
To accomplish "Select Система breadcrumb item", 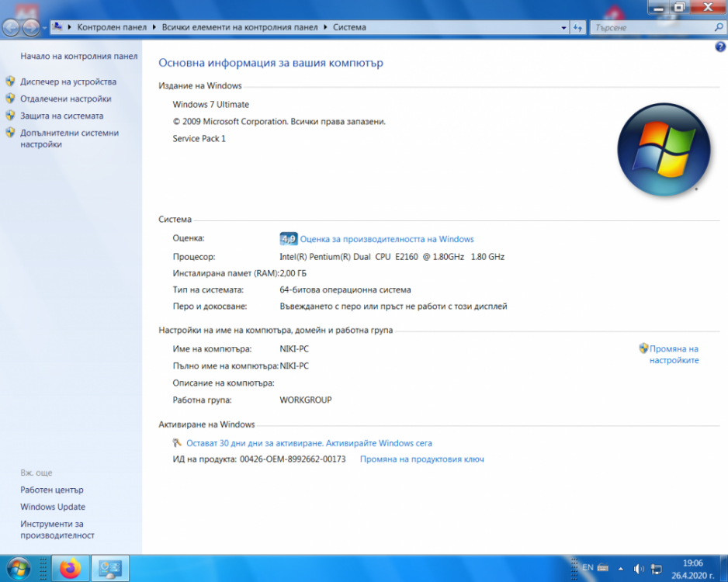I will pos(349,27).
